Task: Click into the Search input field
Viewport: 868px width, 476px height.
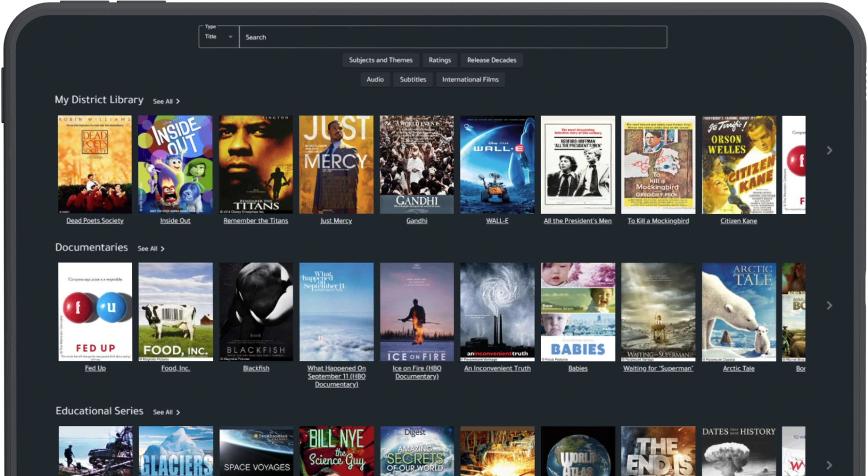Action: 453,37
